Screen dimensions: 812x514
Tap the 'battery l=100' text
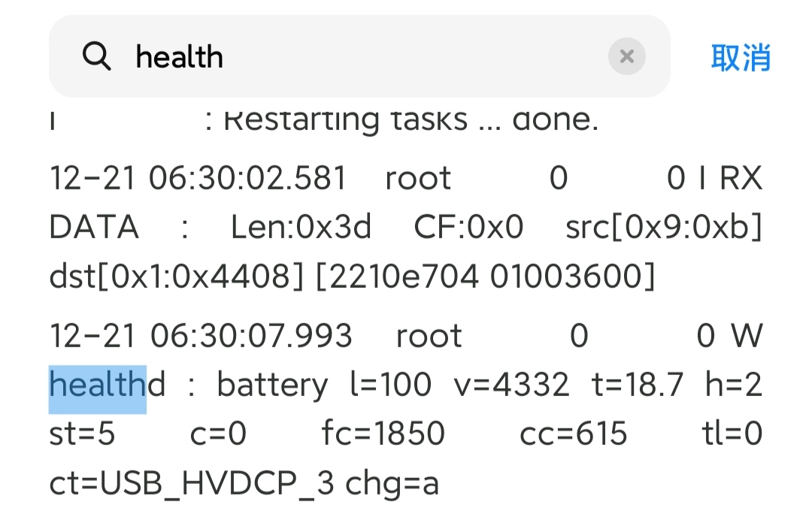click(324, 385)
